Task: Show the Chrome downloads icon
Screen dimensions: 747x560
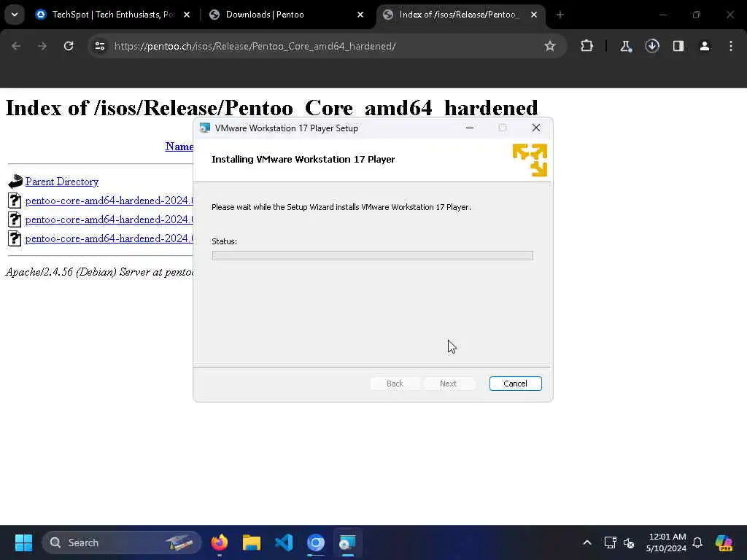Action: click(x=651, y=46)
